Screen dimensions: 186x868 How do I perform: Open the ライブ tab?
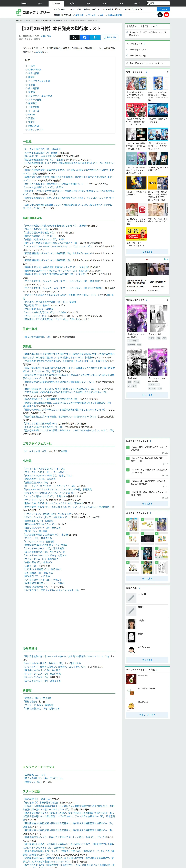[137, 3]
